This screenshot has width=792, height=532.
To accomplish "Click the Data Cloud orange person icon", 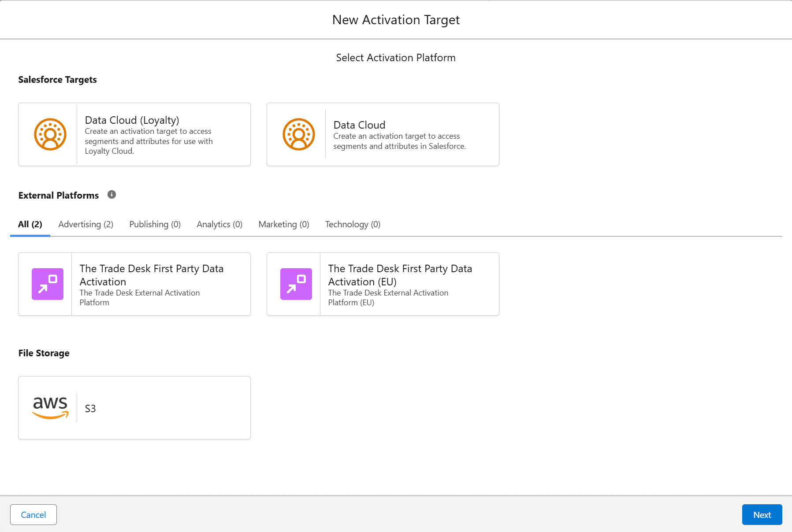I will pyautogui.click(x=299, y=134).
